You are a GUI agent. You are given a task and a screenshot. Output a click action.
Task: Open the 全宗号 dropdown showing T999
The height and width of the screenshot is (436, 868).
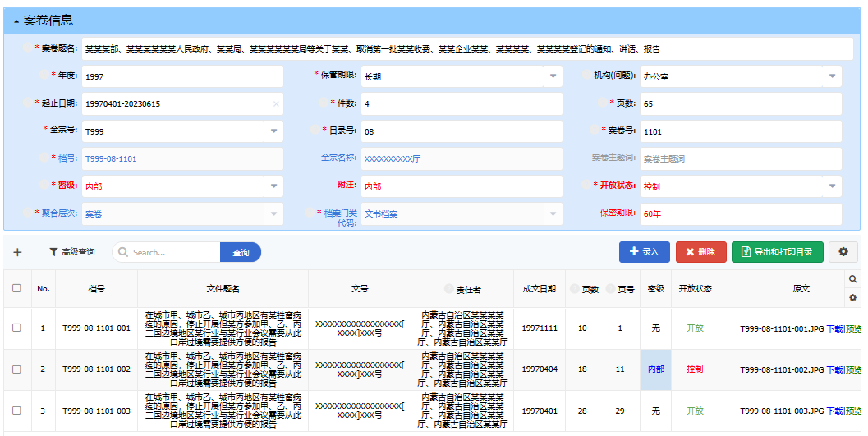273,131
